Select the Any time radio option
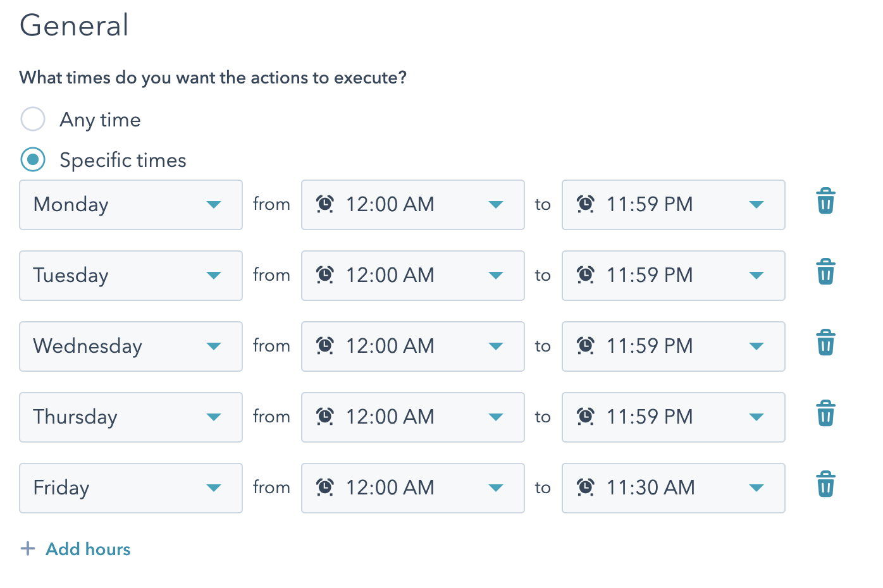 click(x=33, y=119)
